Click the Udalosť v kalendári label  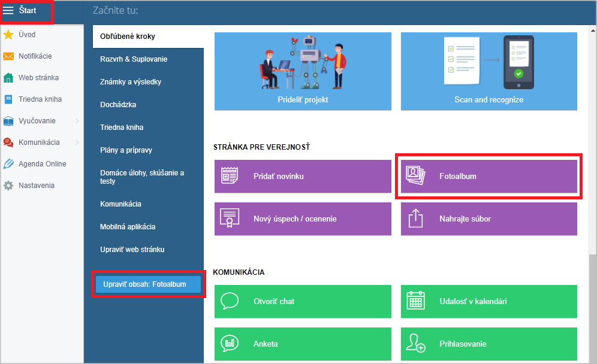[473, 302]
